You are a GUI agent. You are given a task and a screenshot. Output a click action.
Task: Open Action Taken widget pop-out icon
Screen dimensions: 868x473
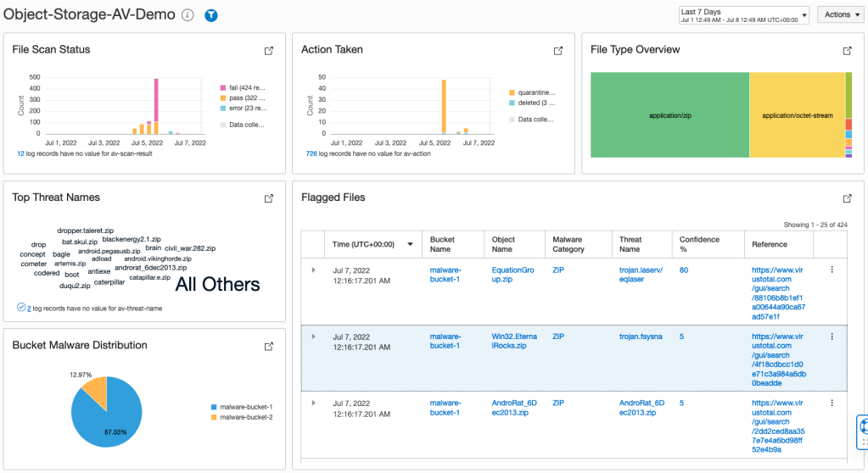point(558,51)
